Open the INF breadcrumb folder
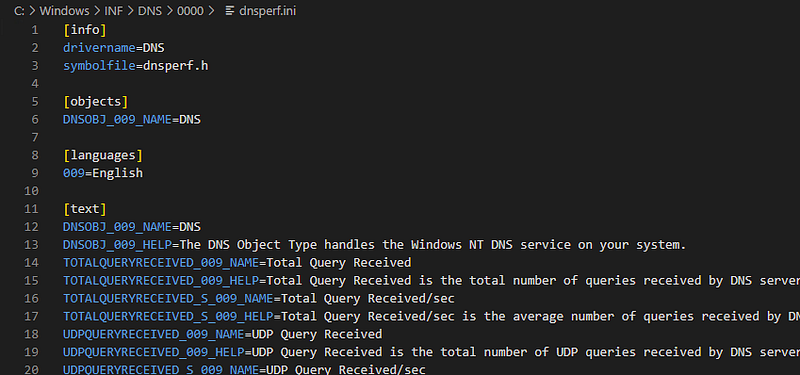800x375 pixels. 114,11
